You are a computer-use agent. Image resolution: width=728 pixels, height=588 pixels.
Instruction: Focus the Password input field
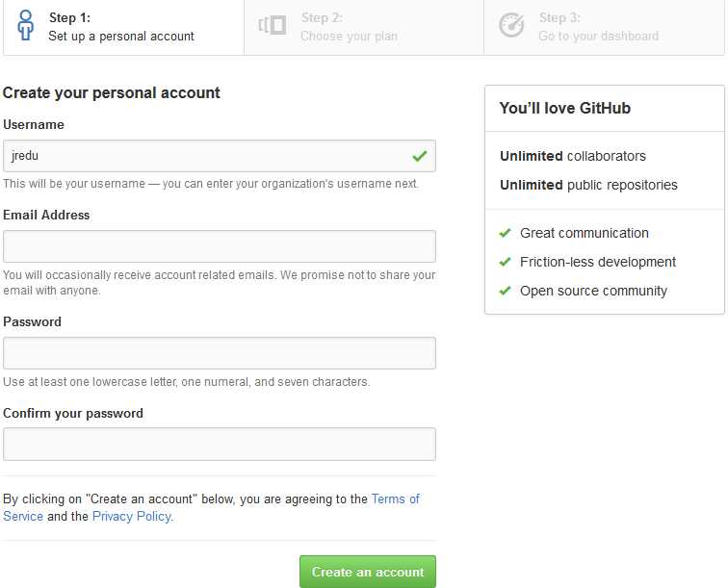pyautogui.click(x=220, y=353)
